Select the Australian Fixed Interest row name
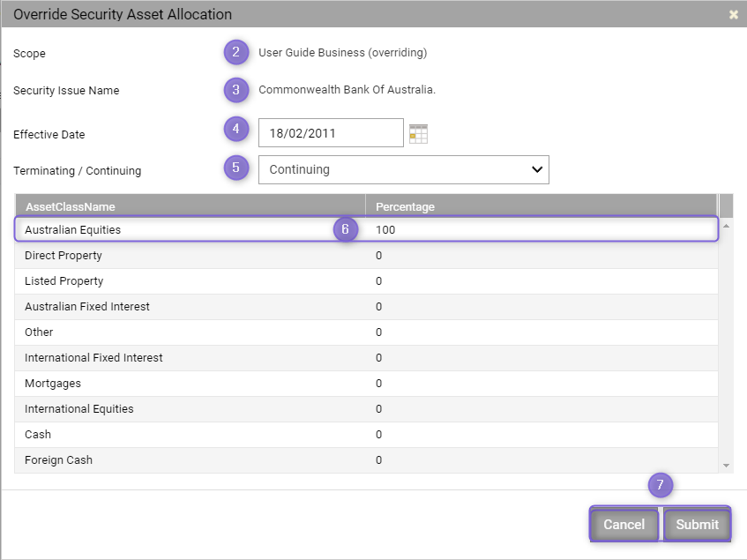 (x=87, y=306)
